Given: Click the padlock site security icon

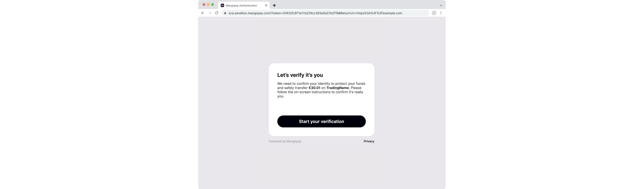Looking at the screenshot, I should tap(225, 13).
